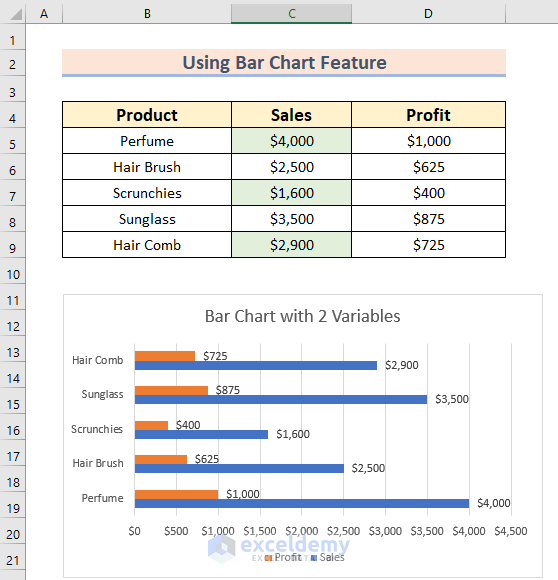This screenshot has width=558, height=580.
Task: Click the orange Perfume profit bar
Action: (x=176, y=495)
